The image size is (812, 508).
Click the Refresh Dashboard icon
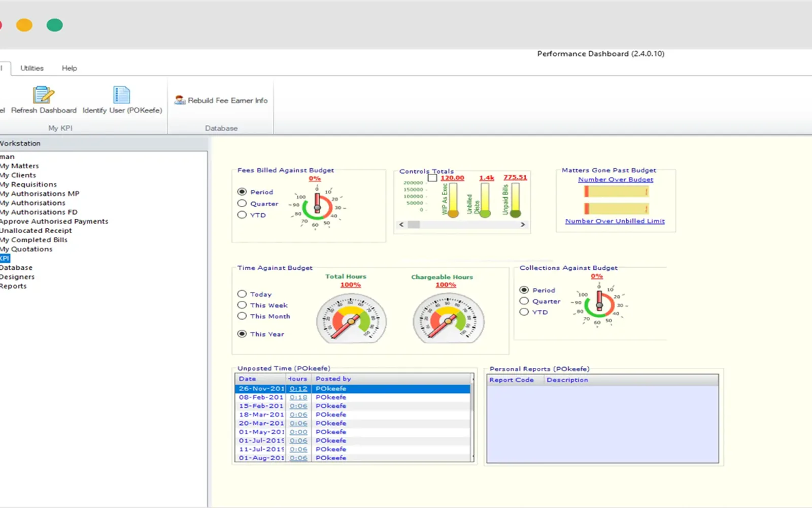[x=44, y=94]
